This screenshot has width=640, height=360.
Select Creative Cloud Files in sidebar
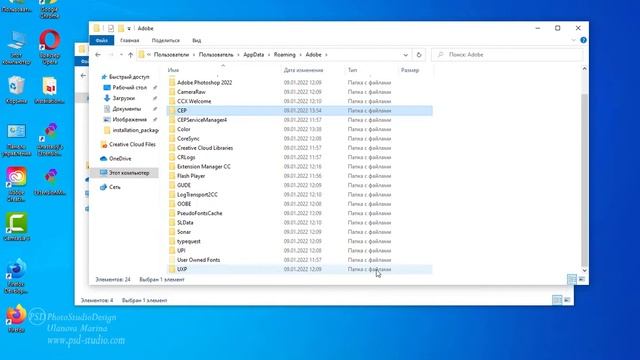[128, 144]
